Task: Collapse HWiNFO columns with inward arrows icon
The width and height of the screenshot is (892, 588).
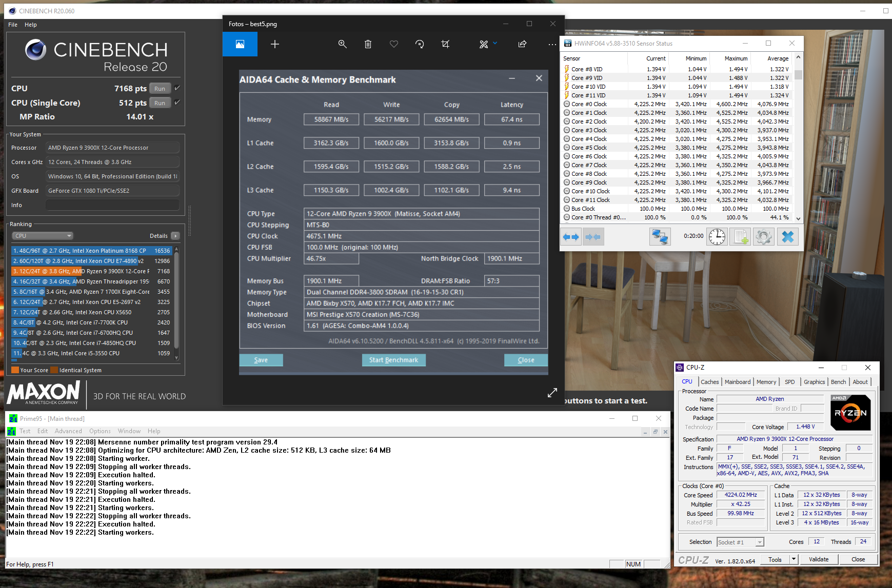Action: coord(593,237)
